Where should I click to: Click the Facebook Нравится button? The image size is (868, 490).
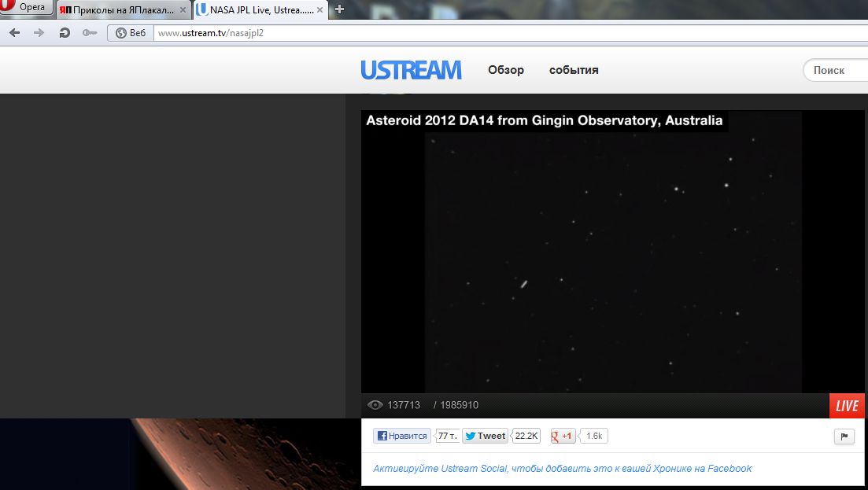pos(402,436)
